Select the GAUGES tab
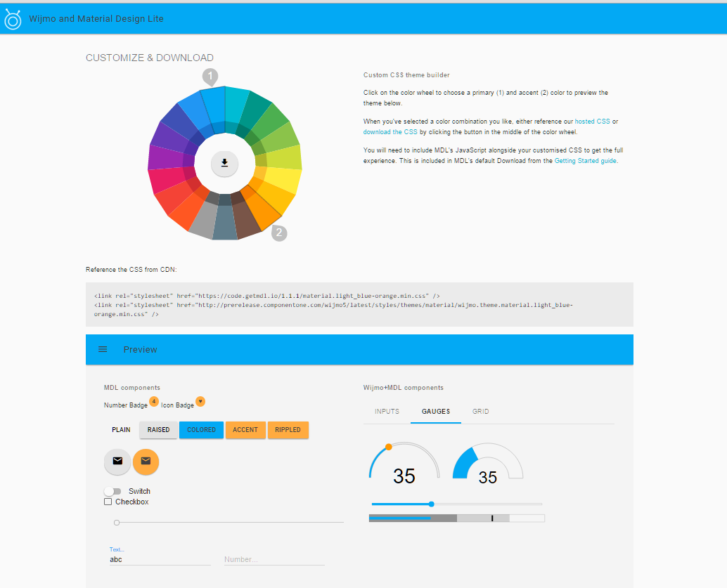727x588 pixels. coord(436,412)
